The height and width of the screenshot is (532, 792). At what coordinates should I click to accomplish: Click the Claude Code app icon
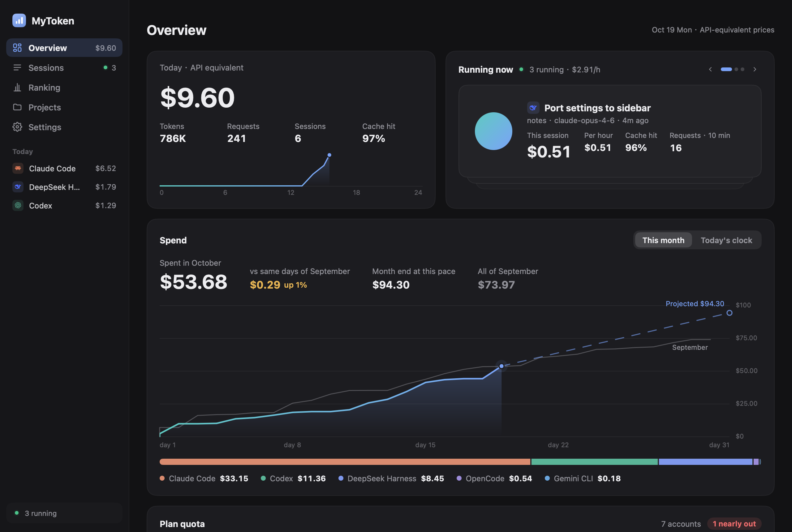tap(18, 168)
